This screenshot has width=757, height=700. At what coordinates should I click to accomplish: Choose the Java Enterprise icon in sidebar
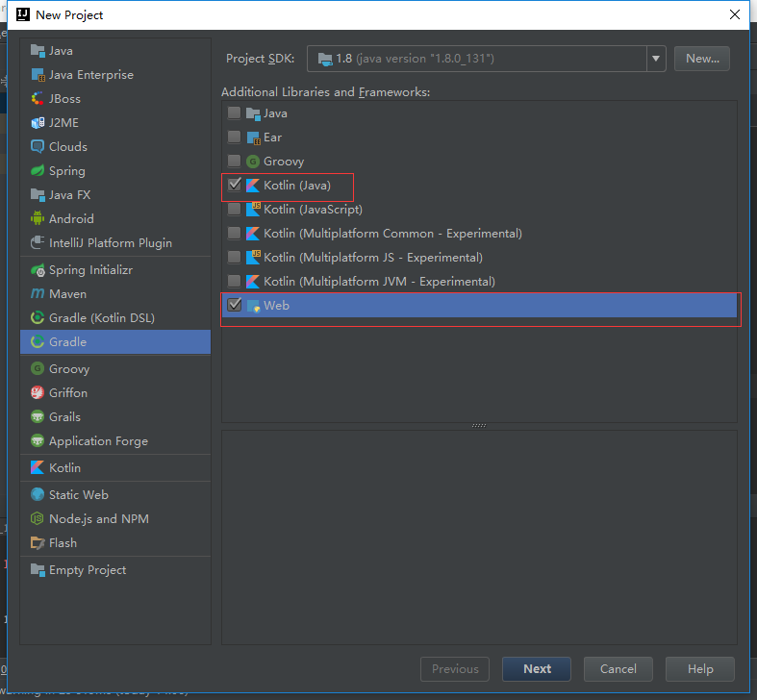[x=38, y=75]
